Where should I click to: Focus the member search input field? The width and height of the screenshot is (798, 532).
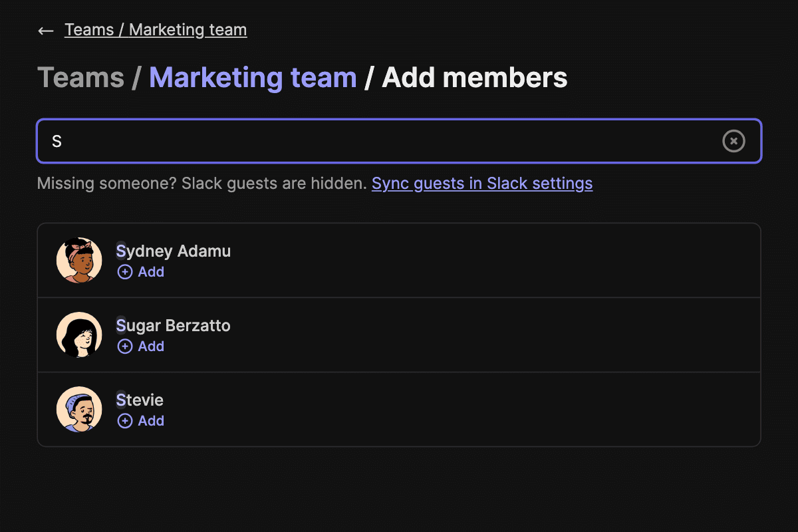coord(399,141)
